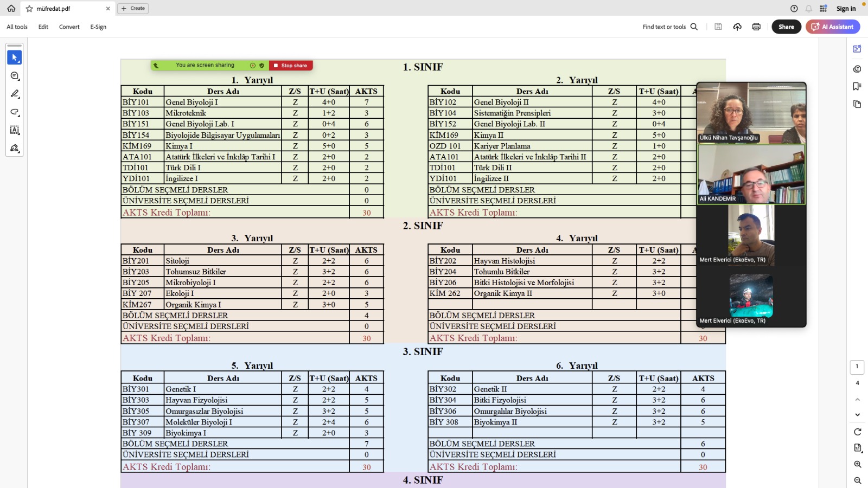Click the 'Biyokimya II' cell
868x488 pixels.
coord(532,422)
